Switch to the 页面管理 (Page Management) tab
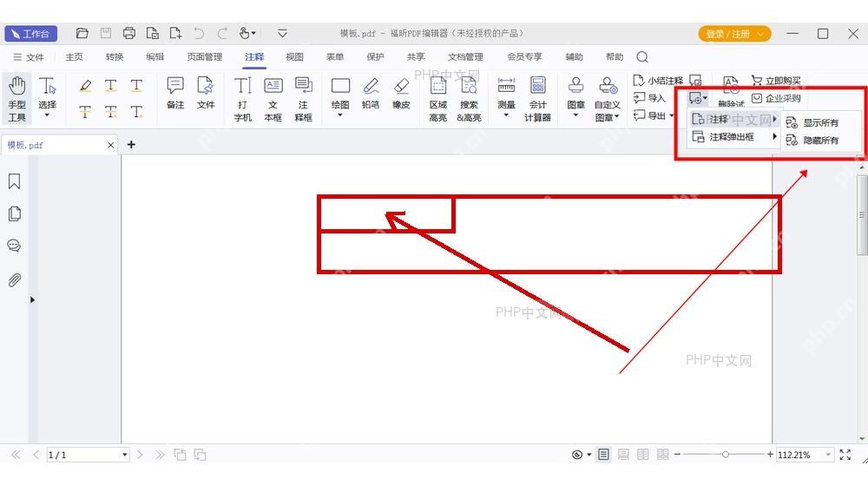868x486 pixels. [x=205, y=57]
